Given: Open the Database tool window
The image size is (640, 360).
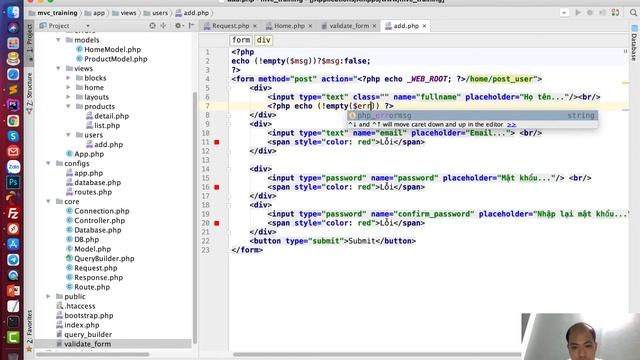Looking at the screenshot, I should (x=634, y=42).
